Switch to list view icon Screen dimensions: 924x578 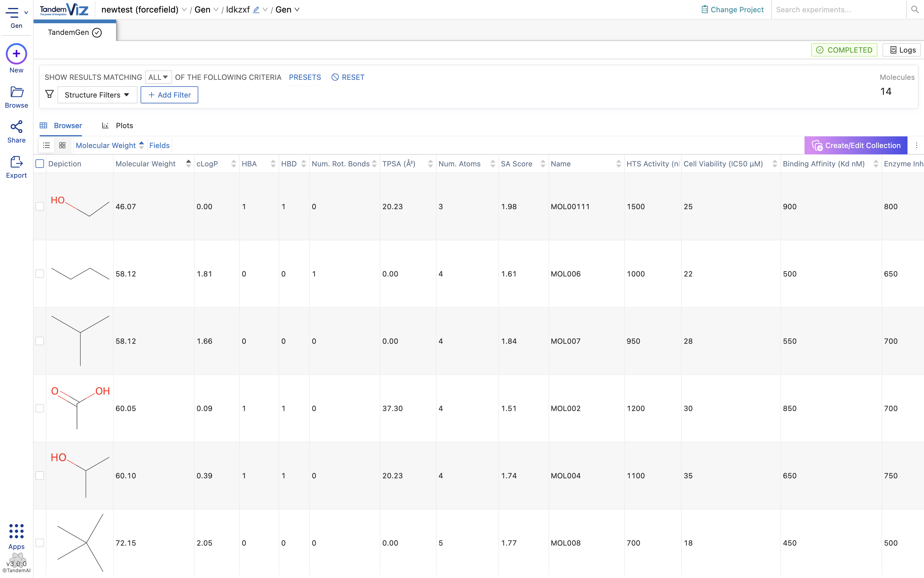click(x=46, y=145)
